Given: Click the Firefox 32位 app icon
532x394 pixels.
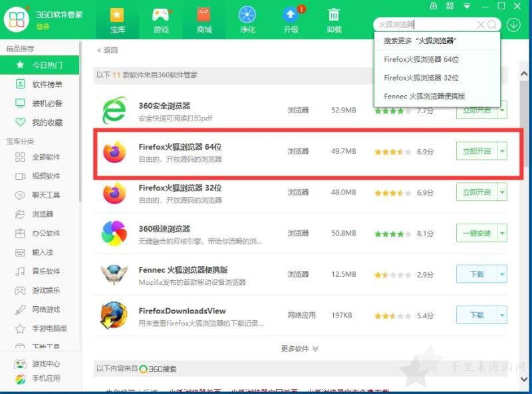Looking at the screenshot, I should coord(114,192).
